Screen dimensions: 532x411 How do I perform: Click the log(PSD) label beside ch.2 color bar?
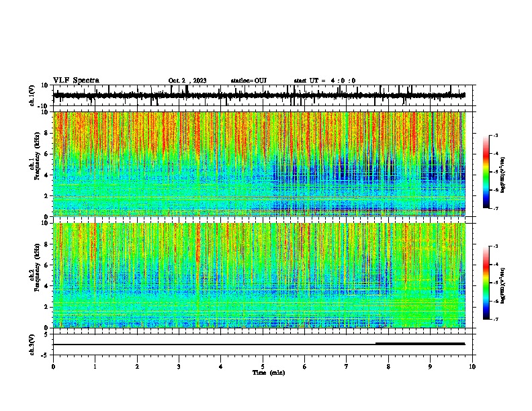coord(502,285)
